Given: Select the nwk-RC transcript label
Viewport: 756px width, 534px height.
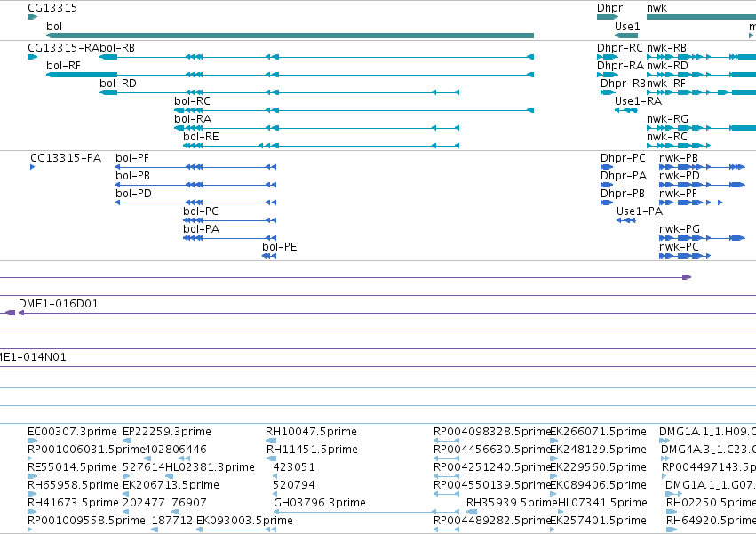Looking at the screenshot, I should tap(667, 137).
